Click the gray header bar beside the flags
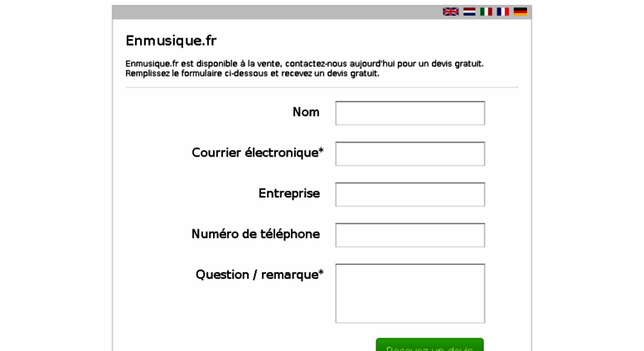Screen dimensions: 644x351 pos(277,12)
